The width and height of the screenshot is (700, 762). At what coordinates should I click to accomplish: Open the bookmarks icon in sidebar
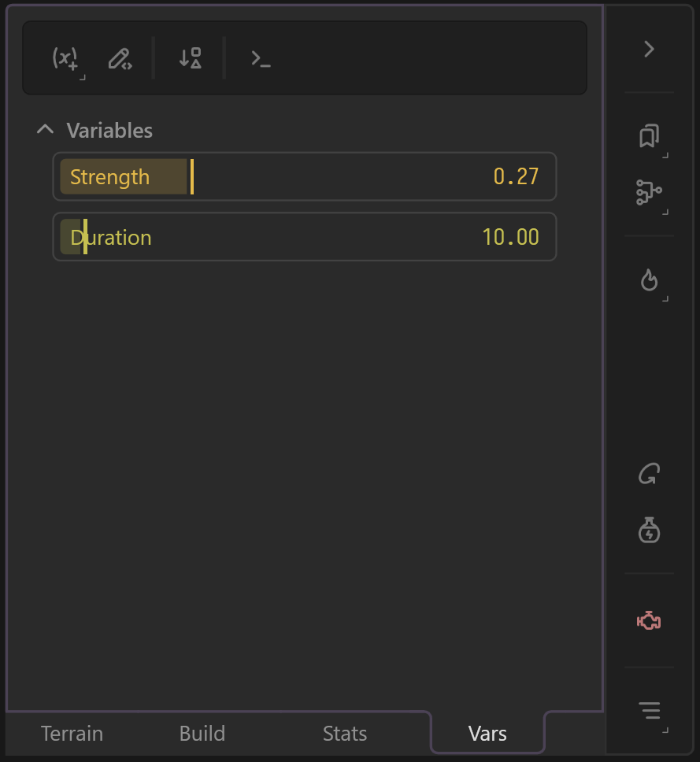point(649,136)
